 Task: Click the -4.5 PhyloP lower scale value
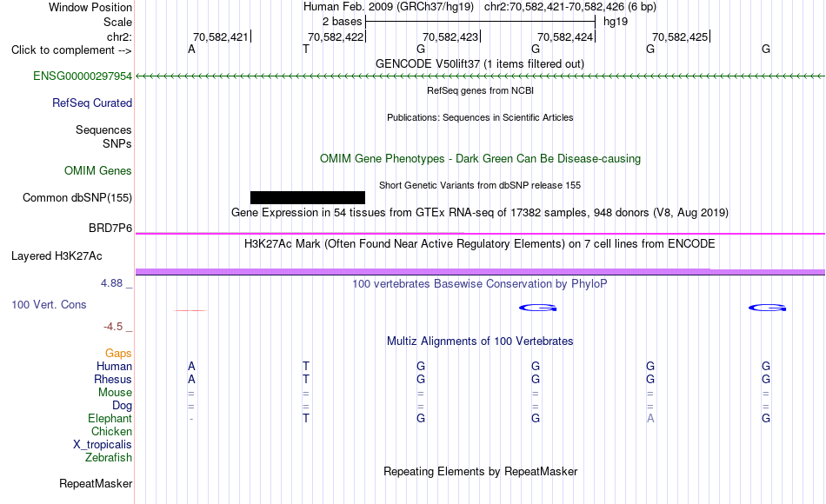click(113, 327)
